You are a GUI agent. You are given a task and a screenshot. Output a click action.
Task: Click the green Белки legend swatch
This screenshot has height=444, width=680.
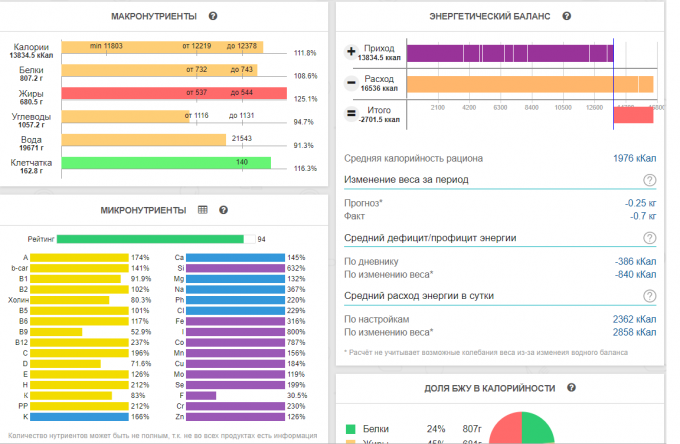click(x=350, y=429)
